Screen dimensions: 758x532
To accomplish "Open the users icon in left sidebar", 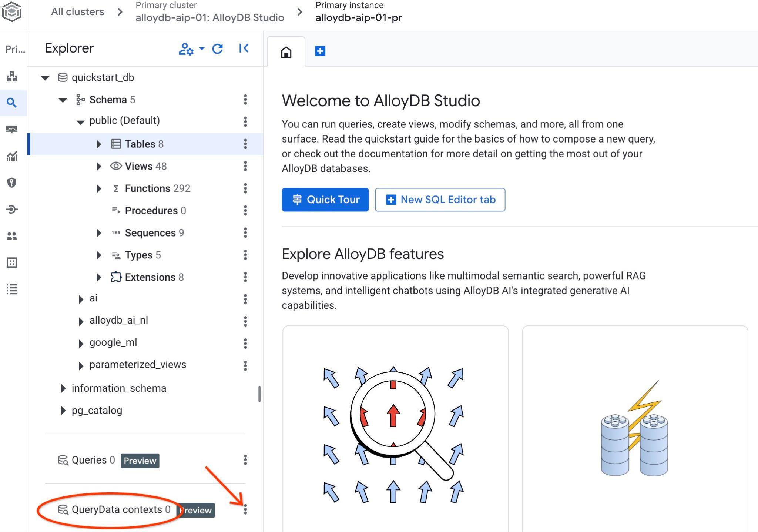I will point(12,236).
